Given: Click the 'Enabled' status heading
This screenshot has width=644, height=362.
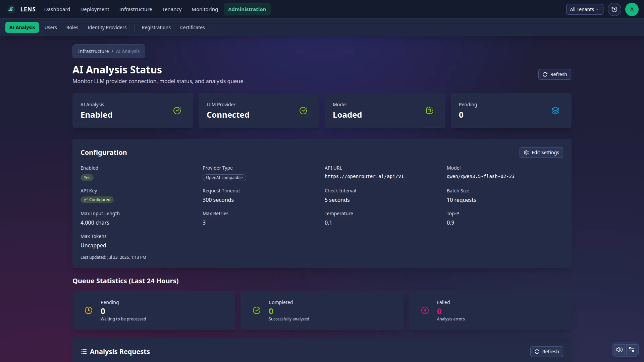Looking at the screenshot, I should [x=96, y=115].
